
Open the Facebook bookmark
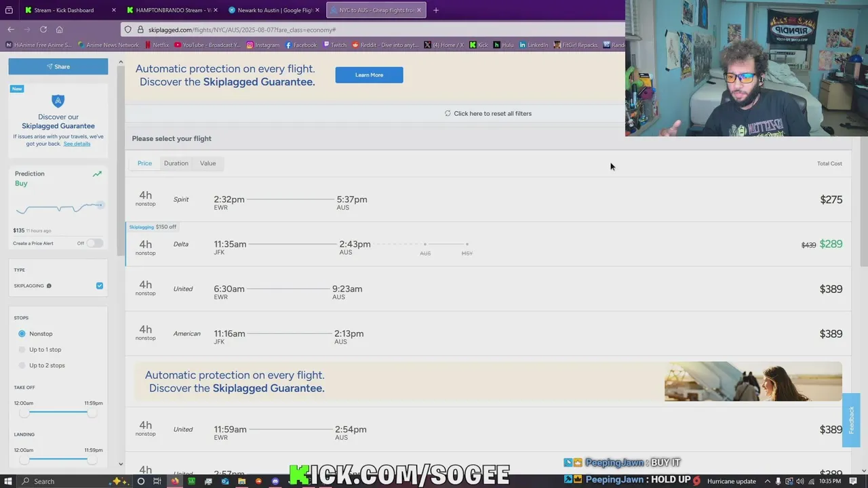tap(301, 45)
